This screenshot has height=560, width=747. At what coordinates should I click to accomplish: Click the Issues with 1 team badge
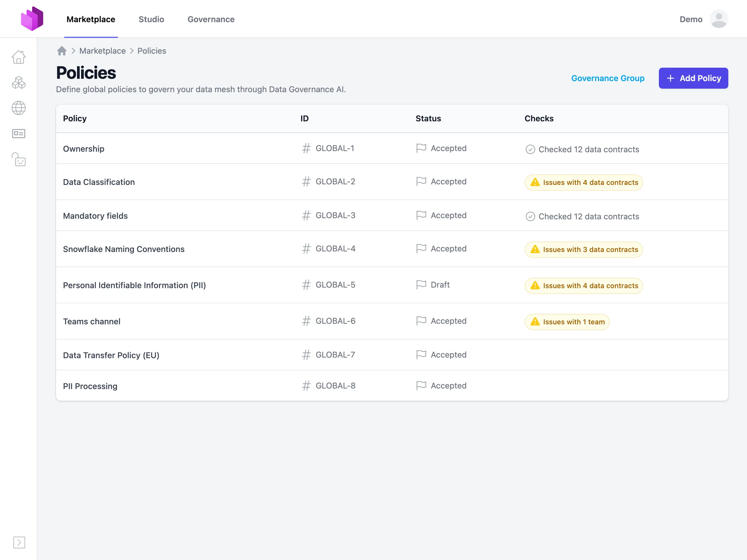point(567,322)
